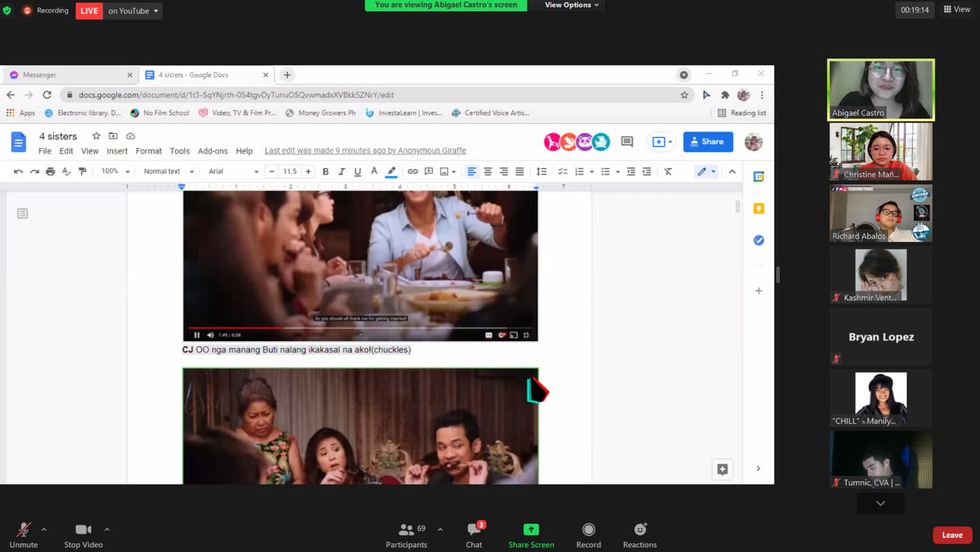980x552 pixels.
Task: Insert an image using the toolbar icon
Action: [x=444, y=172]
